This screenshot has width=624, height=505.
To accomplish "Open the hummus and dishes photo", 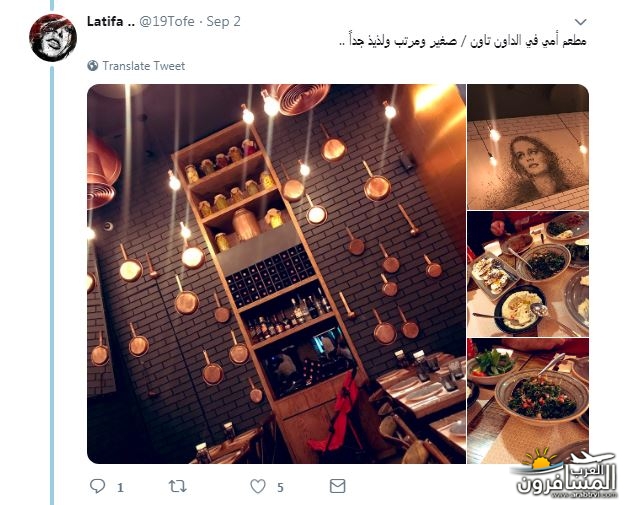I will coord(528,274).
